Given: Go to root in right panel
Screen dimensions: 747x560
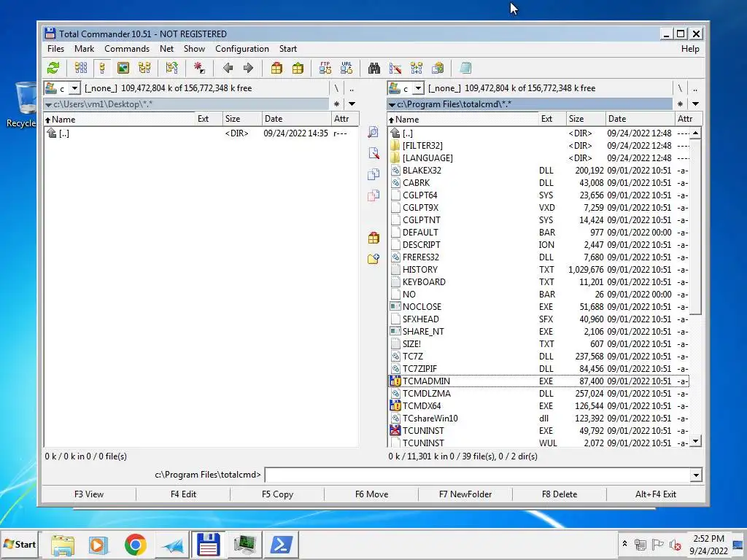Looking at the screenshot, I should click(680, 88).
